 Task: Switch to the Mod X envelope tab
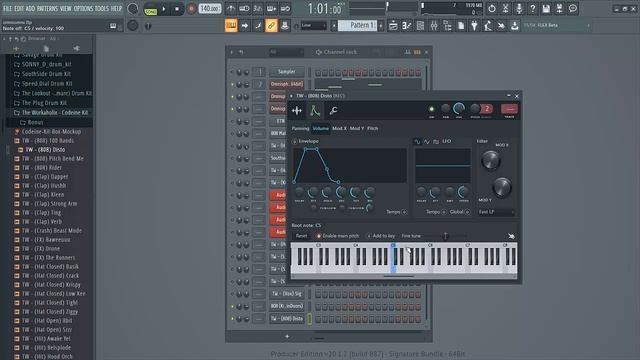coord(339,129)
